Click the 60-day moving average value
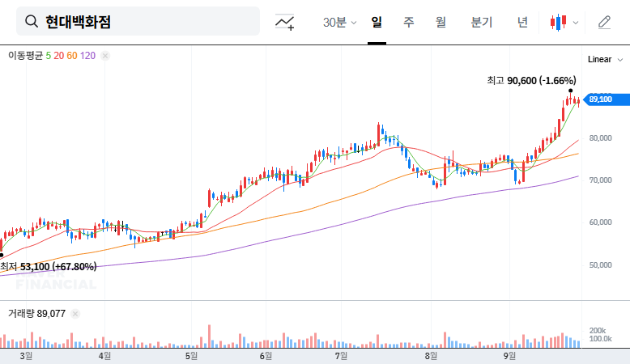630x364 pixels. click(72, 55)
